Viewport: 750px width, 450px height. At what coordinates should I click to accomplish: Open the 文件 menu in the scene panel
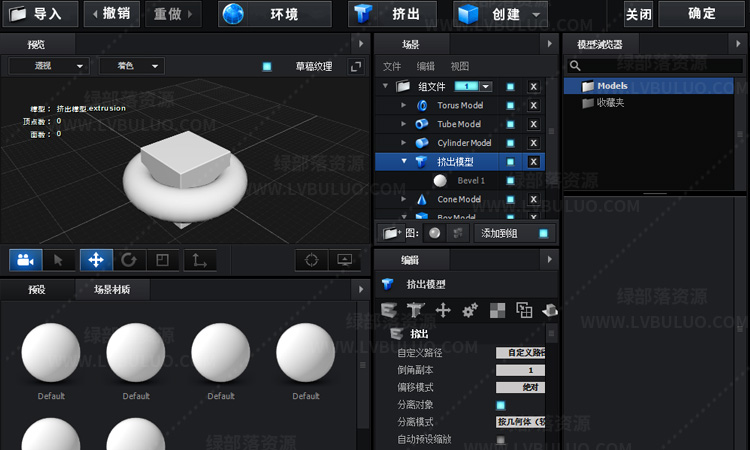[392, 66]
